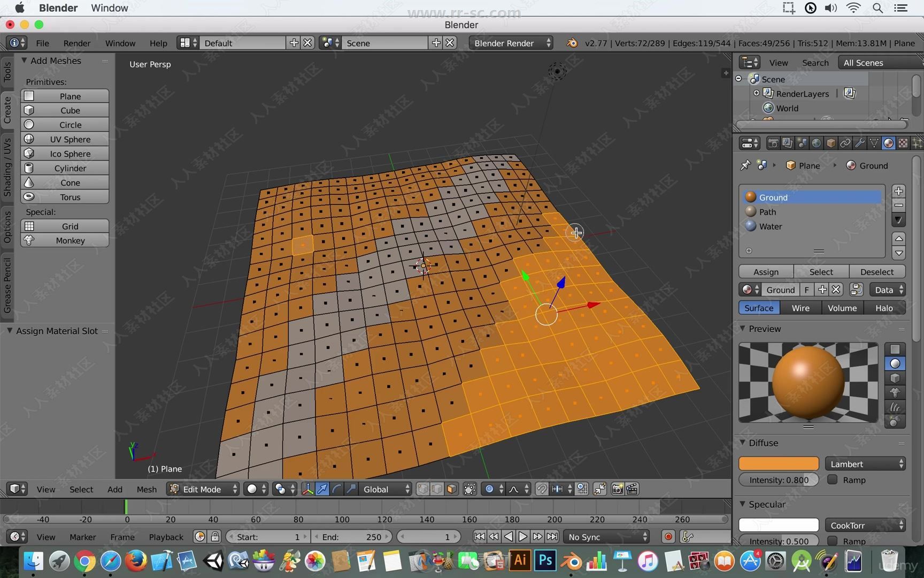This screenshot has height=578, width=924.
Task: Click the scale manipulator icon
Action: coord(351,489)
